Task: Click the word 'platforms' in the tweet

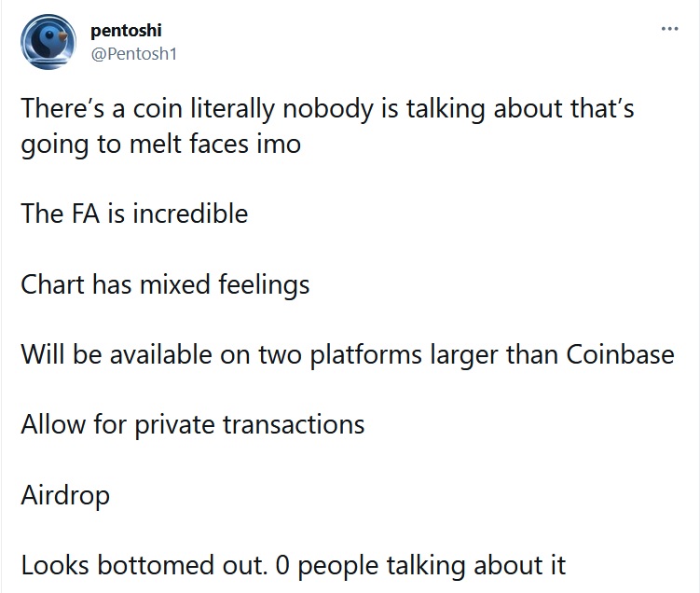Action: pos(365,355)
